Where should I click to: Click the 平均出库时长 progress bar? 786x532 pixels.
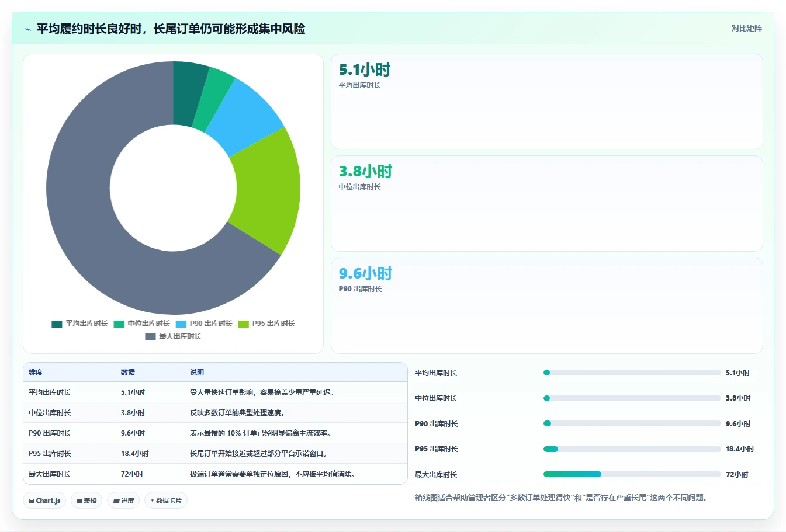(632, 373)
